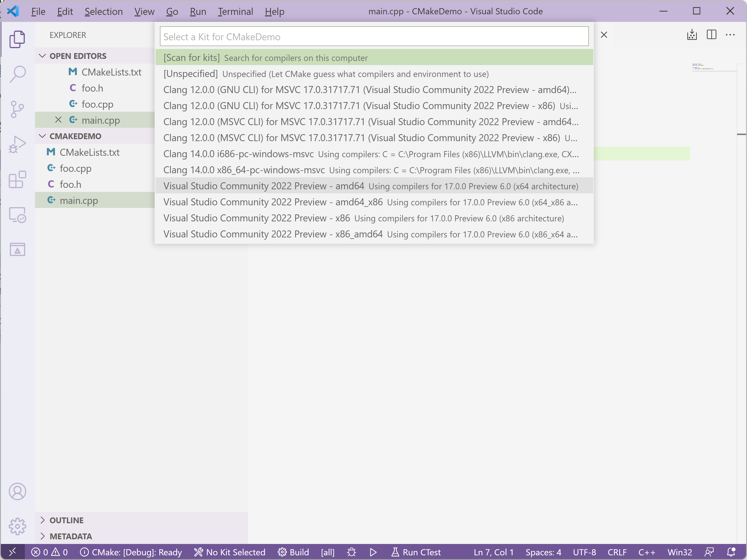Open the Run and Debug view
The image size is (747, 560).
coord(17,144)
